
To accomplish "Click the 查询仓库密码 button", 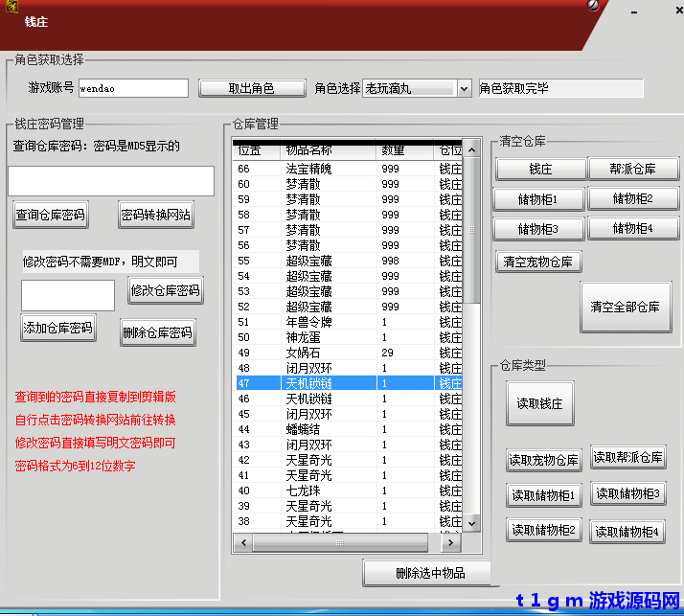I will point(50,216).
